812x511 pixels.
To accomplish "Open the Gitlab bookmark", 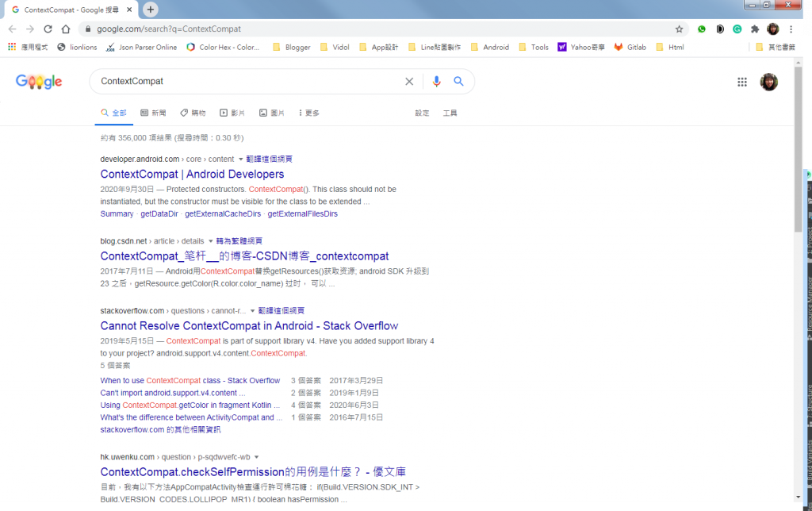I will click(630, 47).
